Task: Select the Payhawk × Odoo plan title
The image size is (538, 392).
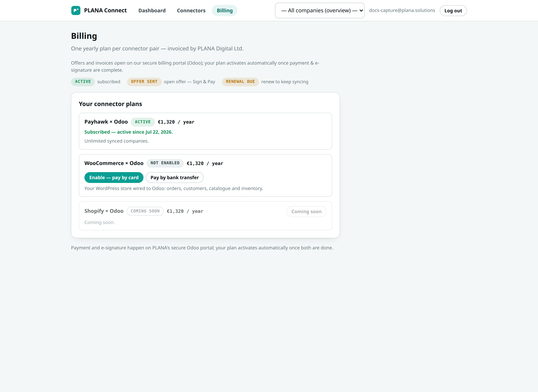Action: coord(106,122)
